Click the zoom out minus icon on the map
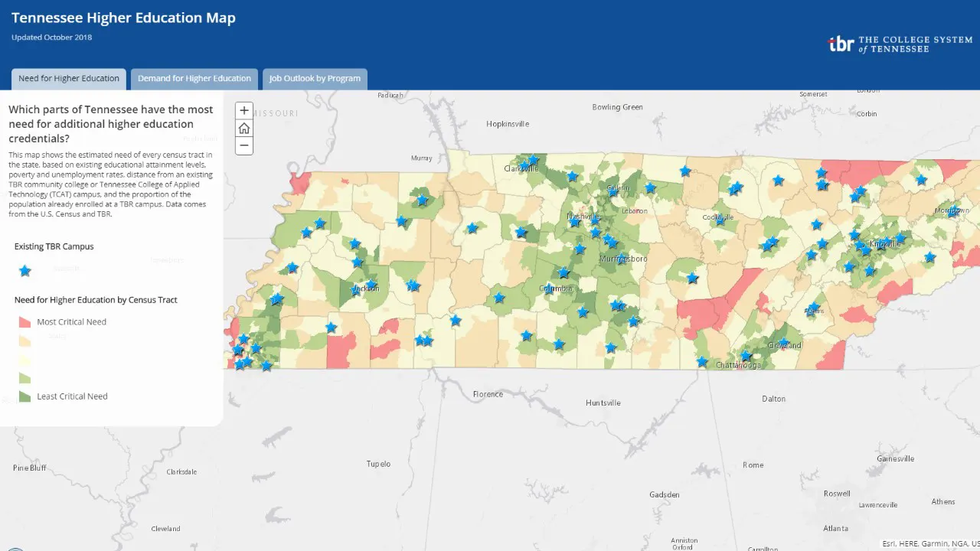This screenshot has width=980, height=551. coord(243,145)
